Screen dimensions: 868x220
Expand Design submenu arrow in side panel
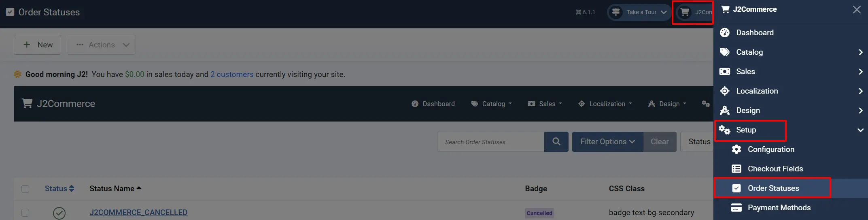pyautogui.click(x=860, y=111)
